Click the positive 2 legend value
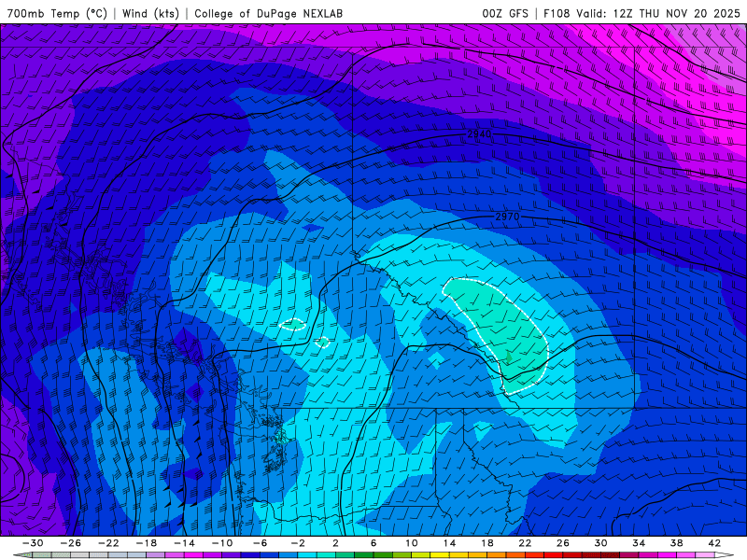 coord(335,543)
